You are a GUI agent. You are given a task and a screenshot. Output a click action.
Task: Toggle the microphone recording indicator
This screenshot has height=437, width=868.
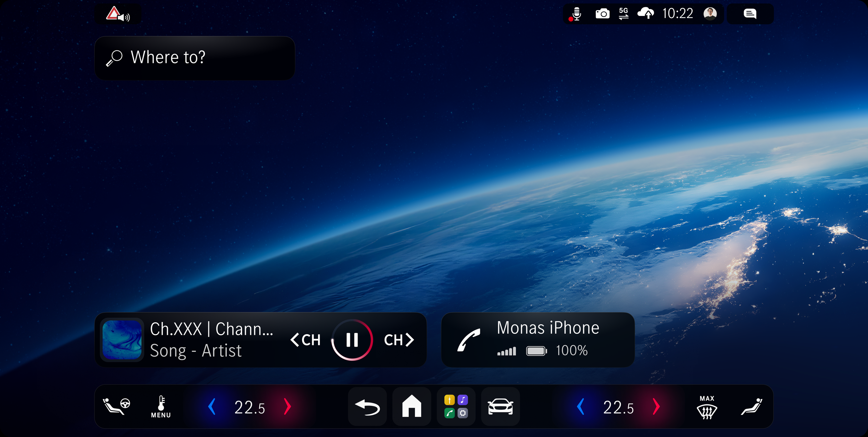[576, 14]
